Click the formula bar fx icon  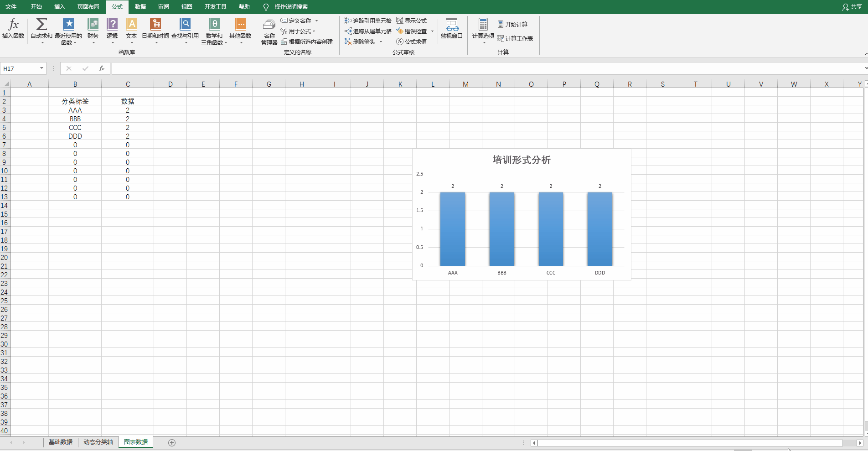102,68
